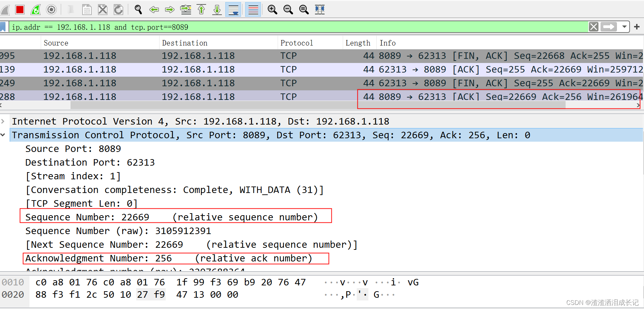
Task: Collapse Transmission Control Protocol node
Action: pyautogui.click(x=3, y=135)
